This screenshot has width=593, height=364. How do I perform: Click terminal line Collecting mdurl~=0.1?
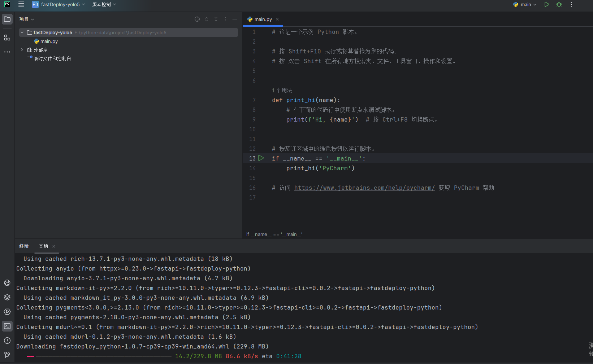pyautogui.click(x=247, y=327)
